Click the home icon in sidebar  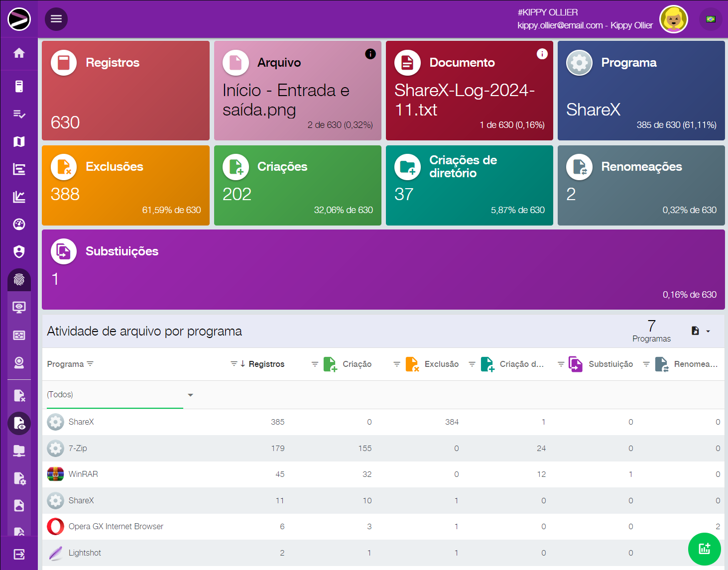tap(19, 53)
